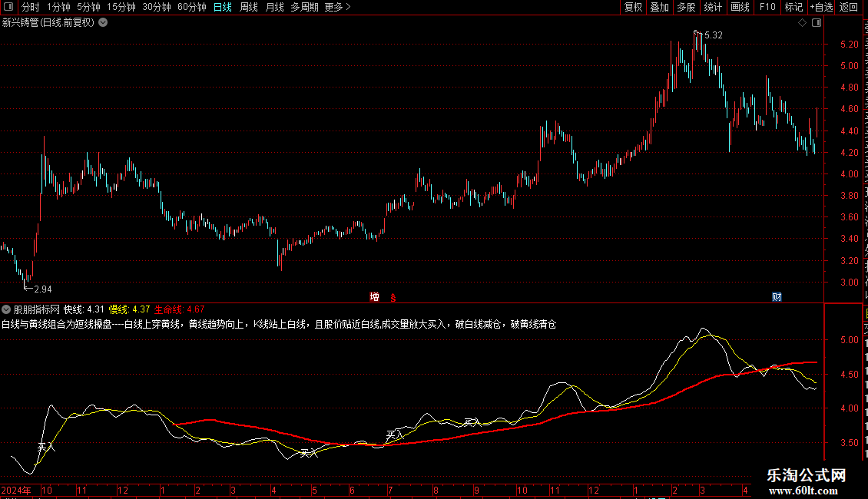Click the 2.94 low price marker

42,289
